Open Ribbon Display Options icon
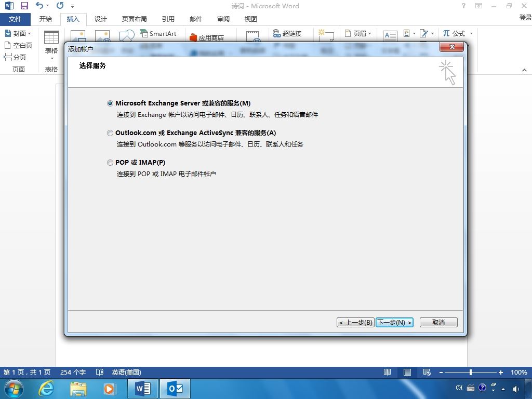This screenshot has width=532, height=399. (478, 6)
